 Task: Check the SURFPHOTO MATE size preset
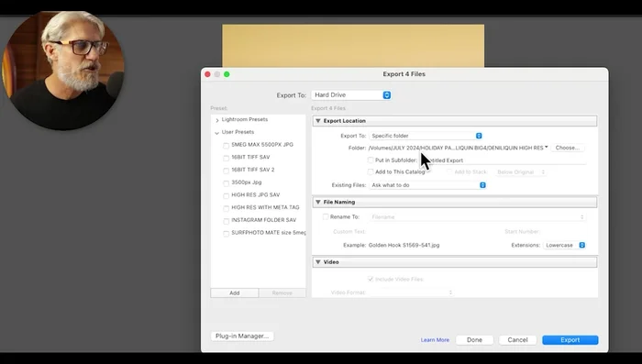tap(226, 233)
